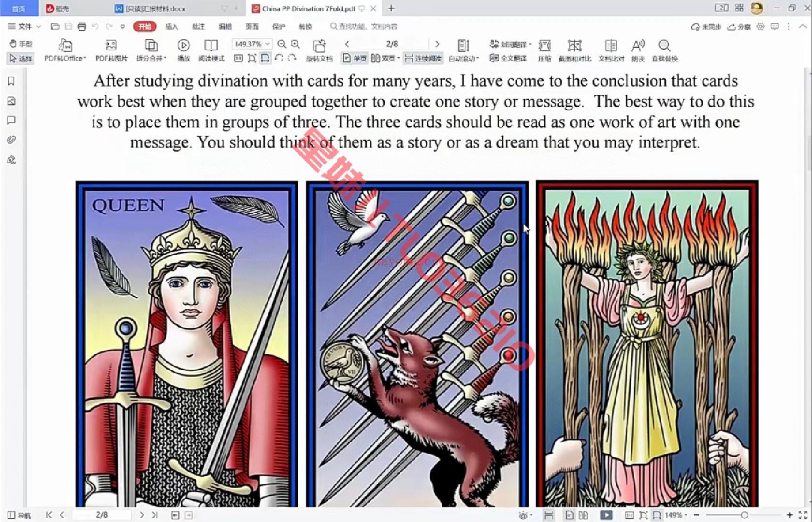Screen dimensions: 812x522
Task: Click the zoom out magnifier icon
Action: (282, 44)
